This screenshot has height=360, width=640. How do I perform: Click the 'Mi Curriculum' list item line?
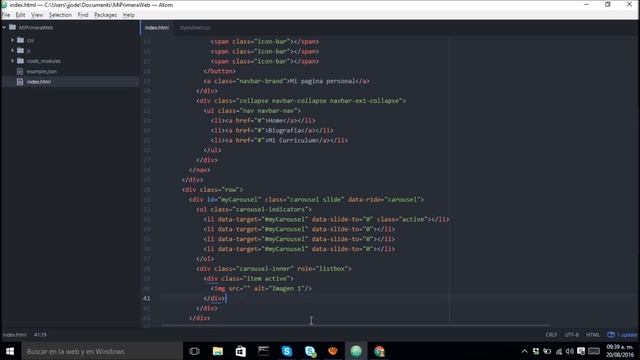coord(279,140)
